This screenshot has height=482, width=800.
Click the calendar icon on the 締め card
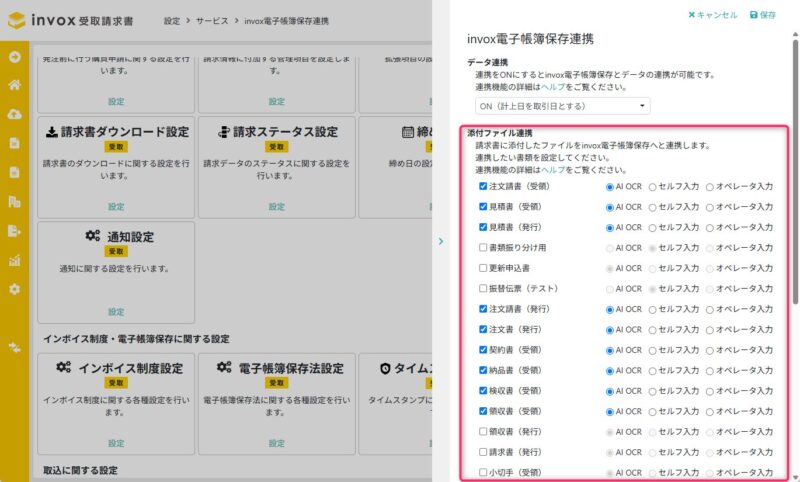click(x=408, y=132)
